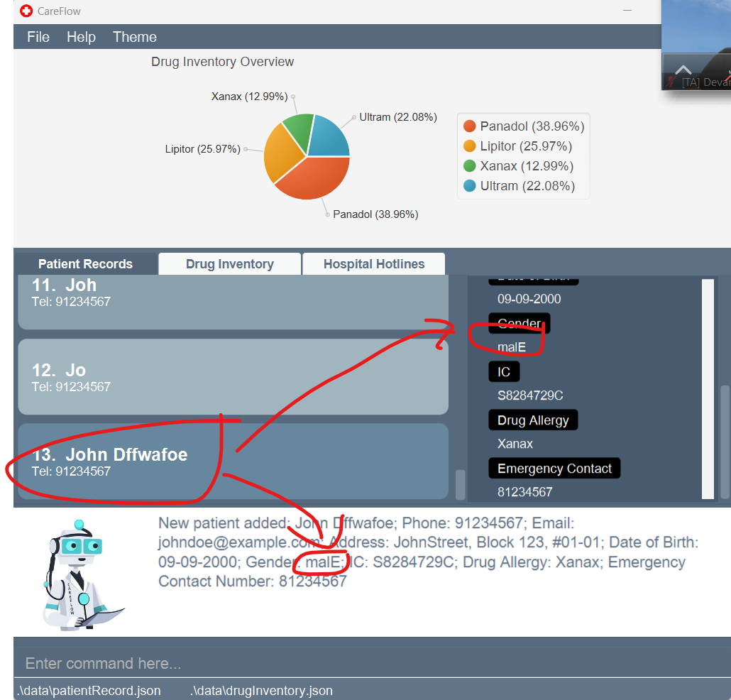Click the Xanax allergy value
This screenshot has width=731, height=700.
515,444
